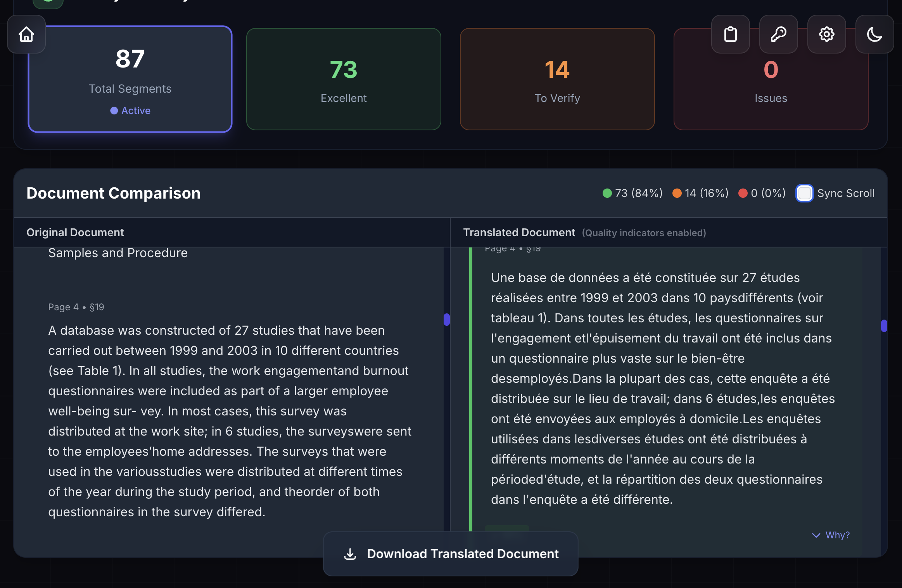The image size is (902, 588).
Task: Switch to the Original Document pane
Action: pos(75,232)
